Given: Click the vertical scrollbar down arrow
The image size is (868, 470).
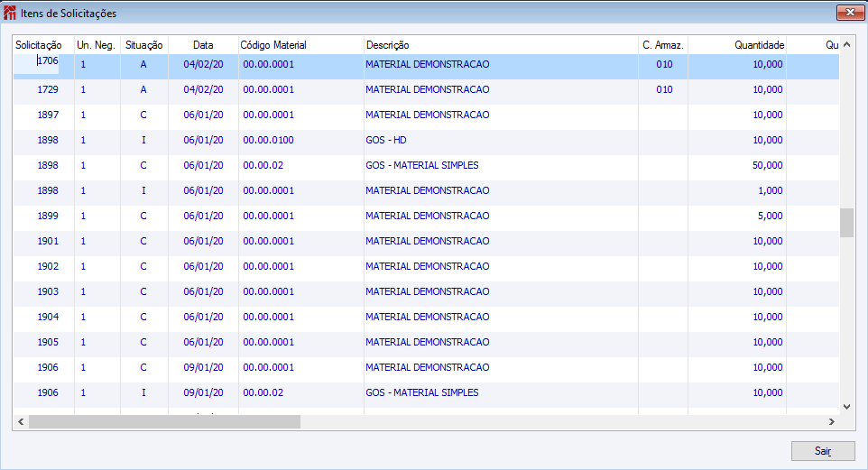Looking at the screenshot, I should (x=846, y=406).
